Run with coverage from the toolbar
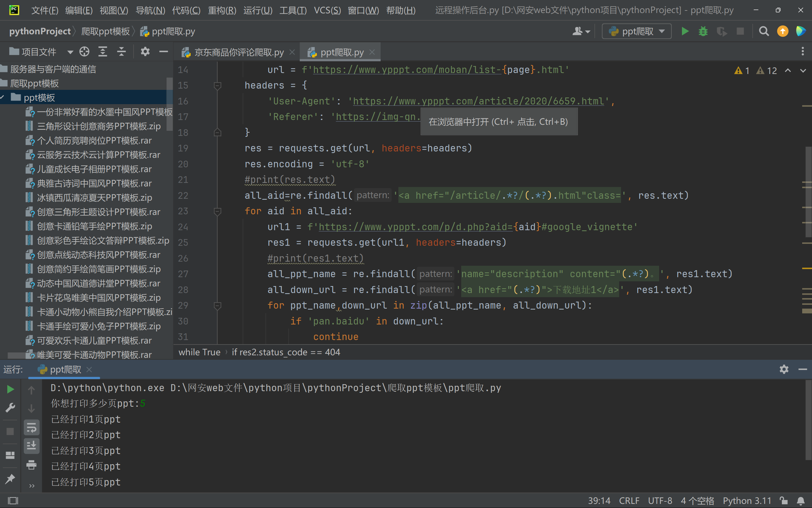Image resolution: width=812 pixels, height=508 pixels. click(722, 31)
